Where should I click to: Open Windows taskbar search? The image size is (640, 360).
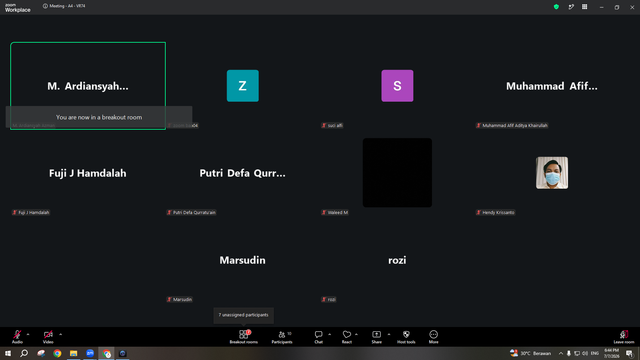[24, 353]
